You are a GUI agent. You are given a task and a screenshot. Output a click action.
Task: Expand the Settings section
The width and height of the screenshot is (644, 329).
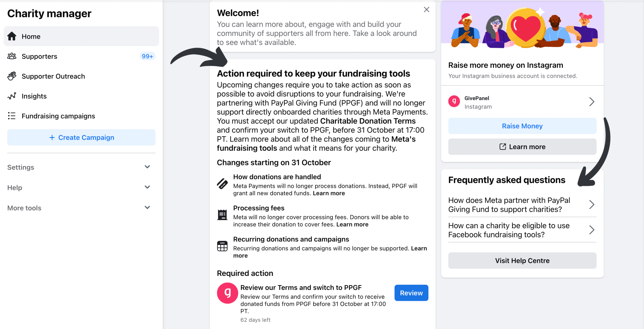(x=81, y=167)
